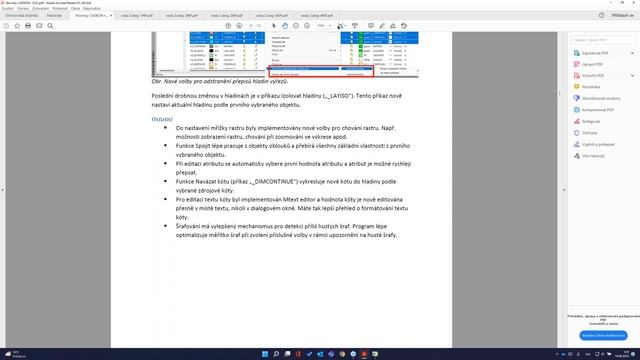Image resolution: width=640 pixels, height=360 pixels.
Task: Click the Ostatní heading in the document
Action: pyautogui.click(x=162, y=119)
